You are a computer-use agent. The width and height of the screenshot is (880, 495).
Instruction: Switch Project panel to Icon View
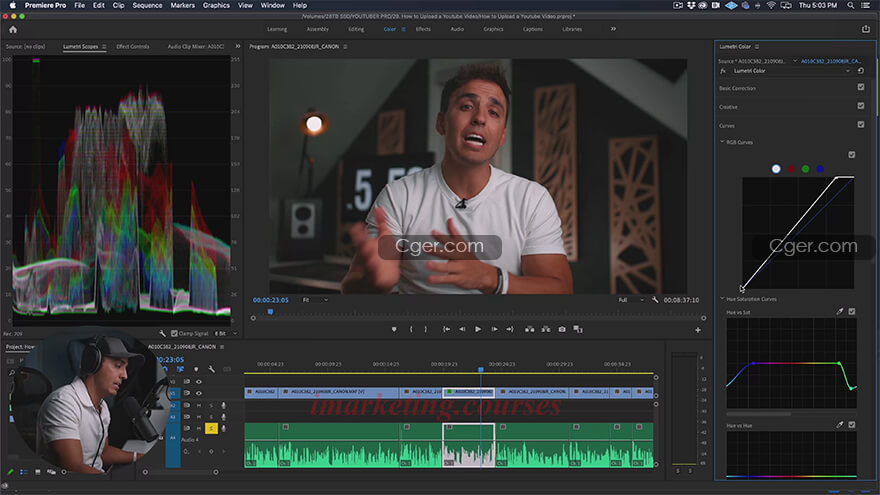[38, 472]
